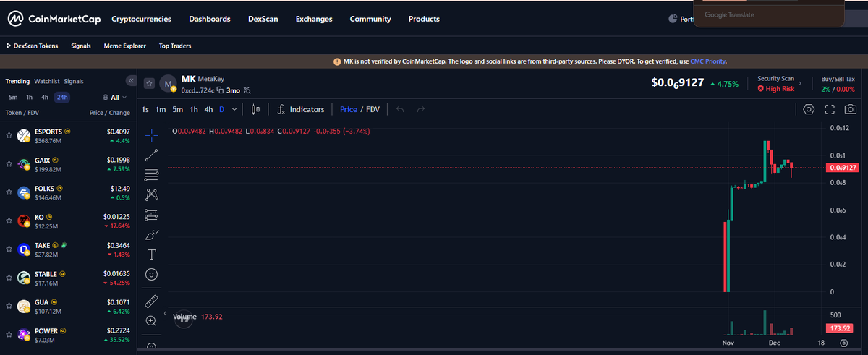Open the All networks dropdown
The height and width of the screenshot is (355, 868).
(x=114, y=97)
